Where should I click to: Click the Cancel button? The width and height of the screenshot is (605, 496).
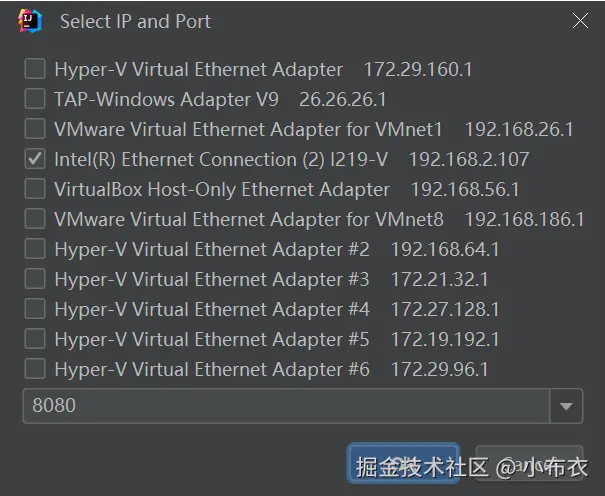pos(530,464)
